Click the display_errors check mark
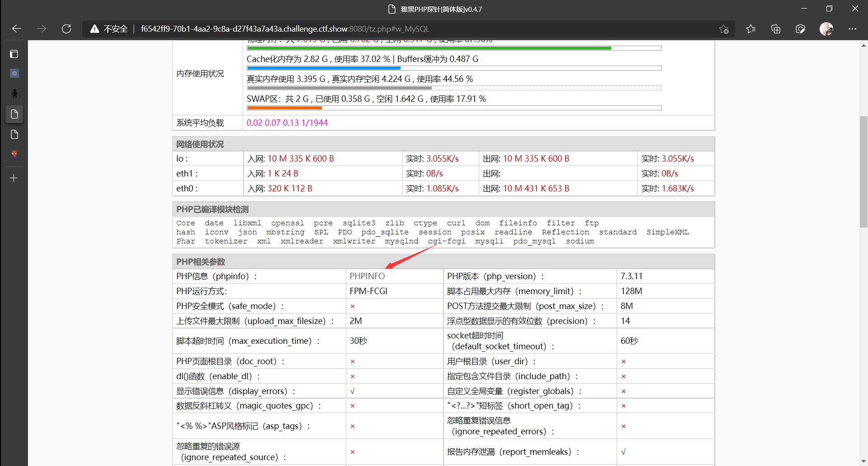This screenshot has width=868, height=466. pos(353,391)
